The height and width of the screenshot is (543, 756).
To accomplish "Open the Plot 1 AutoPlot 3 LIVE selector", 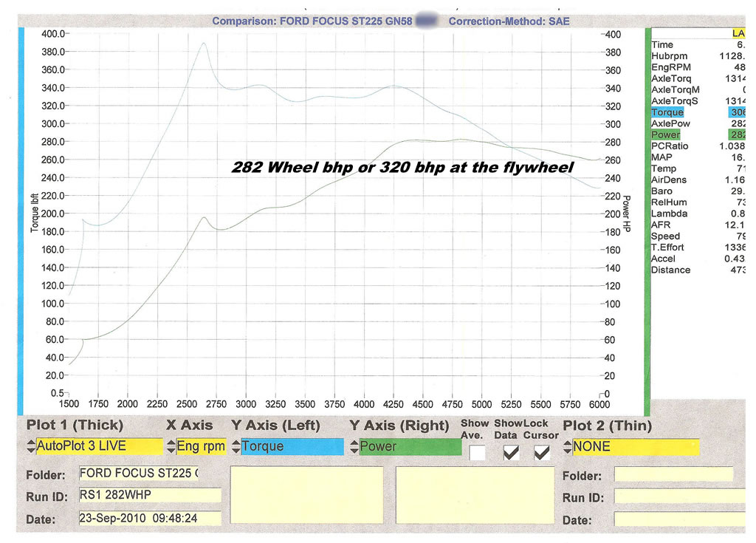I will click(95, 446).
